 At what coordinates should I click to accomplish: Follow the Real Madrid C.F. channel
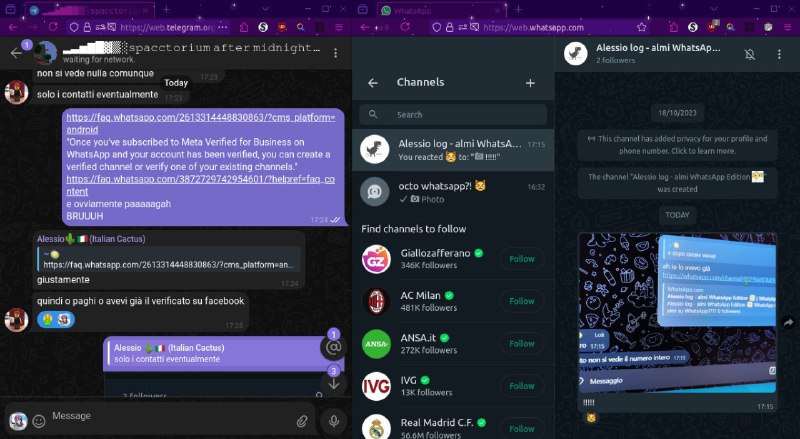tap(521, 429)
